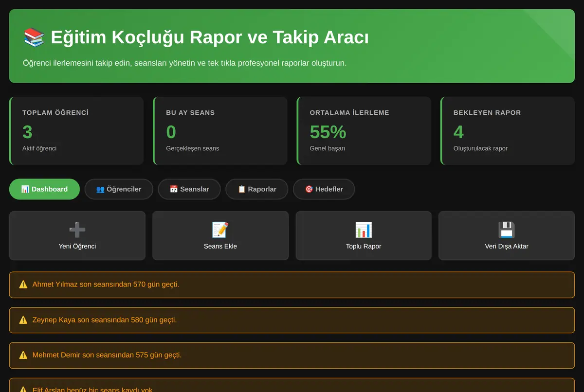Click the 'Oluşturulacak rapor' caption

[x=480, y=148]
